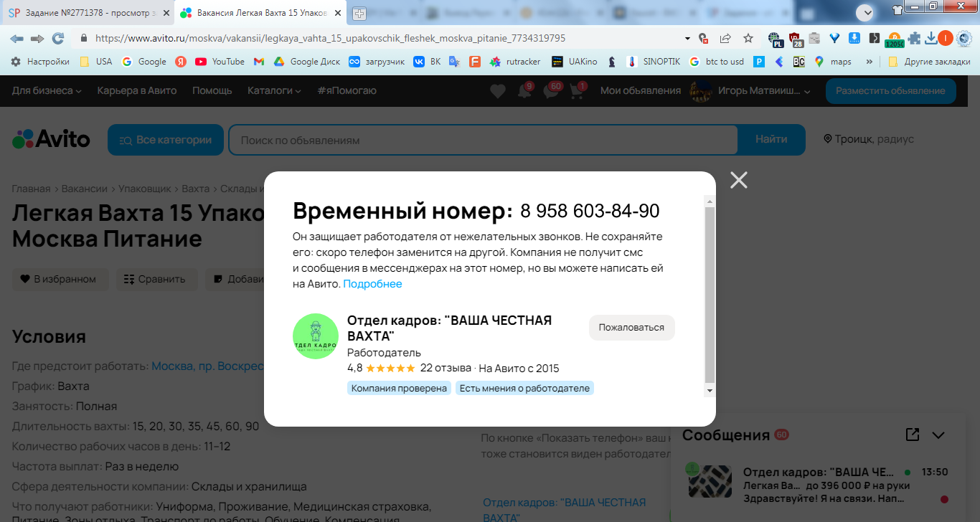The height and width of the screenshot is (522, 980).
Task: Open the address bar dropdown arrow
Action: pyautogui.click(x=687, y=39)
